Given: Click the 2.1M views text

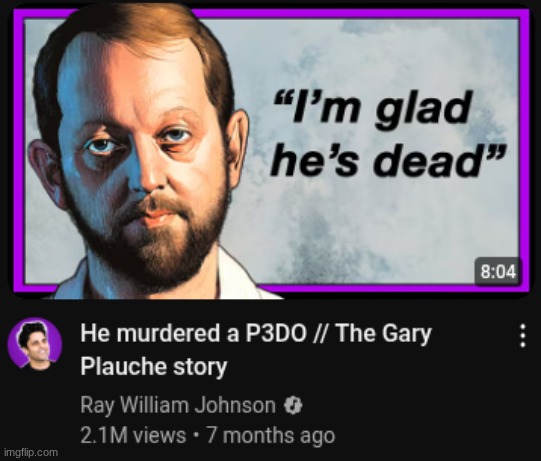Looking at the screenshot, I should [133, 435].
